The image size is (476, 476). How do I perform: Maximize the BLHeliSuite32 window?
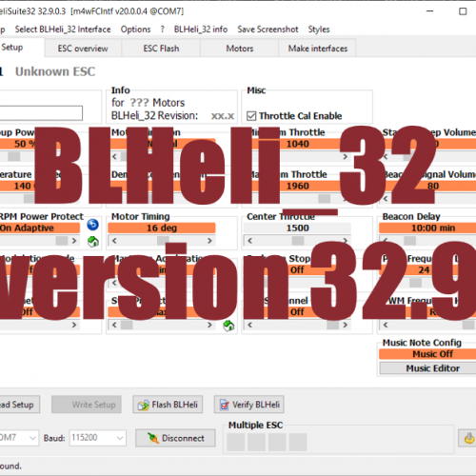[463, 11]
